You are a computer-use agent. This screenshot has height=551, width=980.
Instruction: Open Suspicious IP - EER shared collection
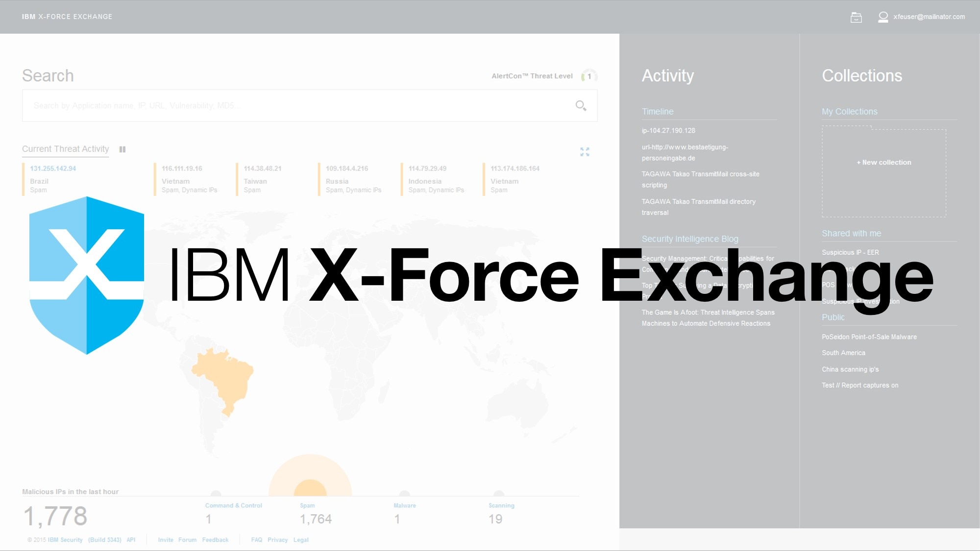coord(850,252)
